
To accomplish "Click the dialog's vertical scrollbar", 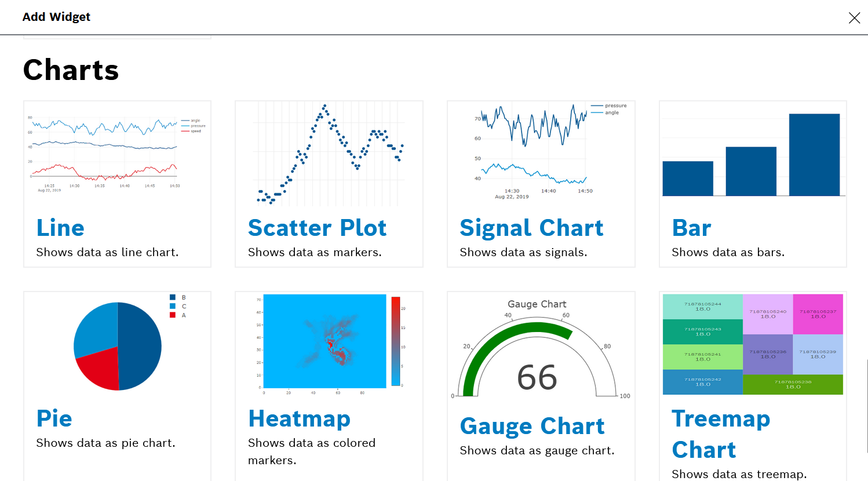I will click(x=866, y=406).
